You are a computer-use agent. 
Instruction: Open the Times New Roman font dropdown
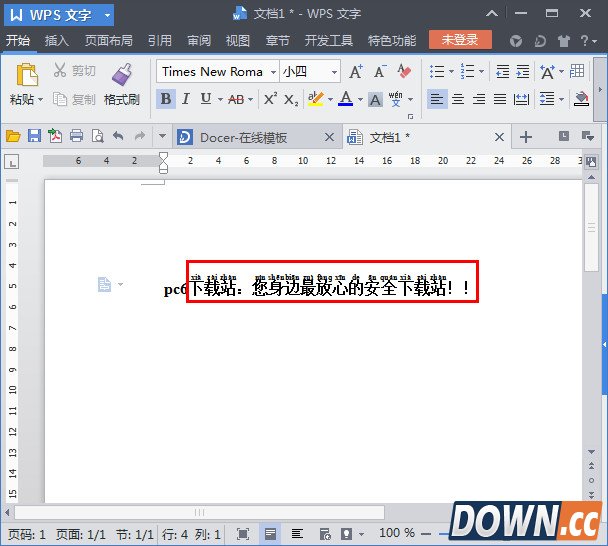point(272,72)
